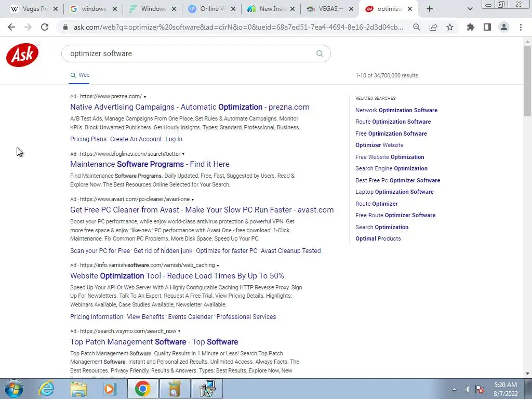Open Website Optimization Tool result
The image size is (532, 399).
click(x=177, y=276)
